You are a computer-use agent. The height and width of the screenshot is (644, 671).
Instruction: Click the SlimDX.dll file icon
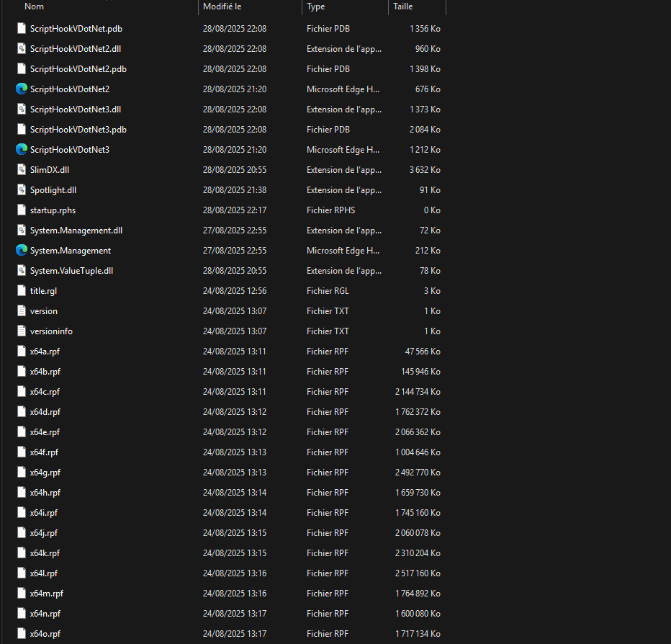click(x=22, y=170)
